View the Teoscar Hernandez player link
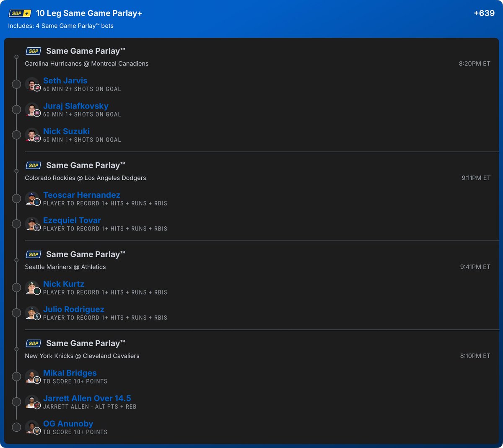 [x=82, y=195]
